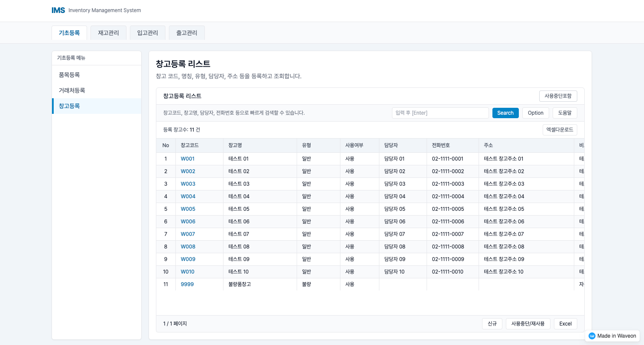This screenshot has width=644, height=345.
Task: Open the Option panel
Action: (535, 113)
